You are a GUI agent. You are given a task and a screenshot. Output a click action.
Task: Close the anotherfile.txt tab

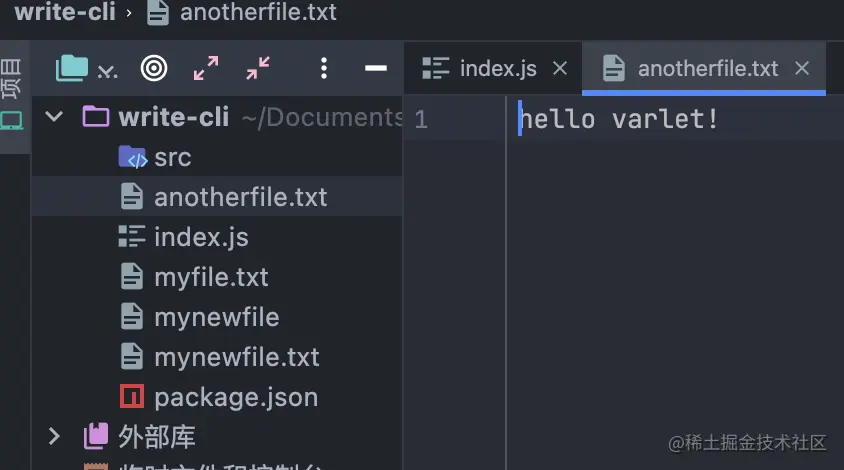pyautogui.click(x=802, y=68)
